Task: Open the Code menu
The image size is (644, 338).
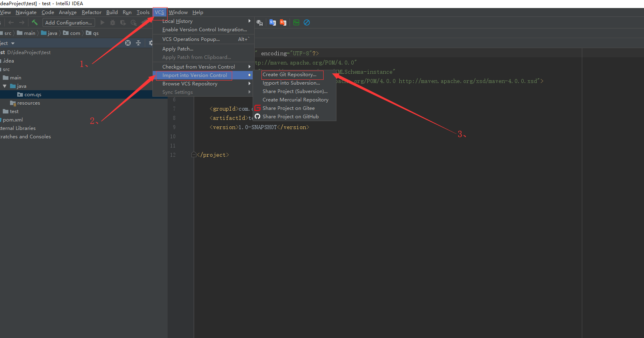Action: (48, 12)
